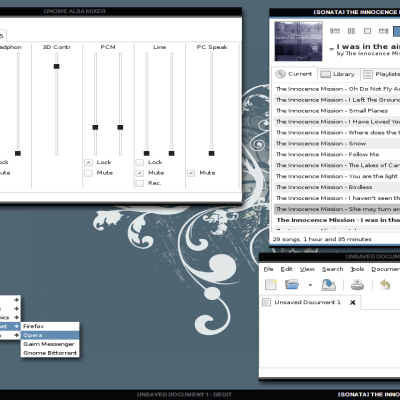The height and width of the screenshot is (400, 400).
Task: Launch Gaim Messenger from the submenu
Action: coord(50,344)
